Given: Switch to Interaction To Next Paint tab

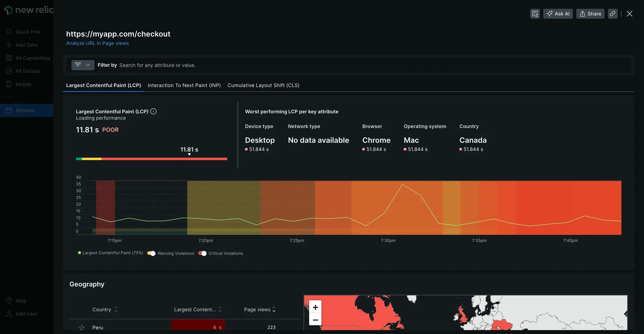Looking at the screenshot, I should [184, 85].
